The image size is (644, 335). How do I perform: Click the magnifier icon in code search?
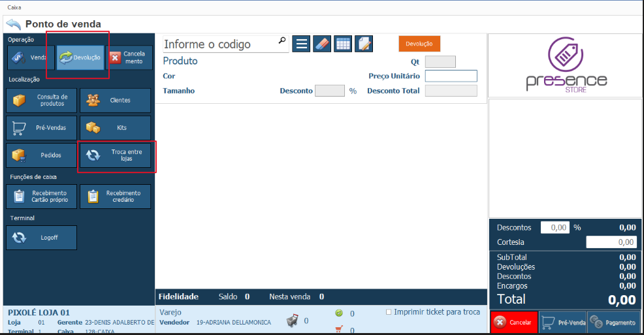click(x=282, y=41)
